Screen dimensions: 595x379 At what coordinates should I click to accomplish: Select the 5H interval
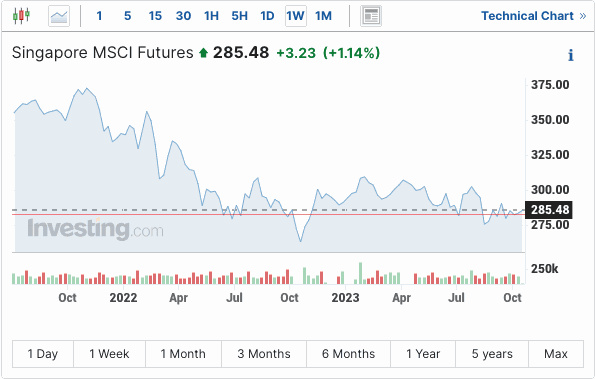point(239,16)
